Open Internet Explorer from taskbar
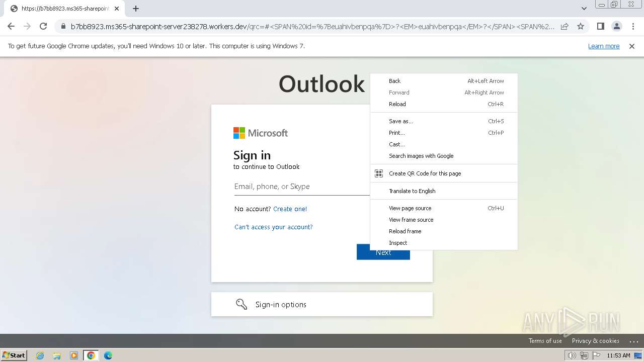Viewport: 644px width, 362px height. [x=40, y=355]
